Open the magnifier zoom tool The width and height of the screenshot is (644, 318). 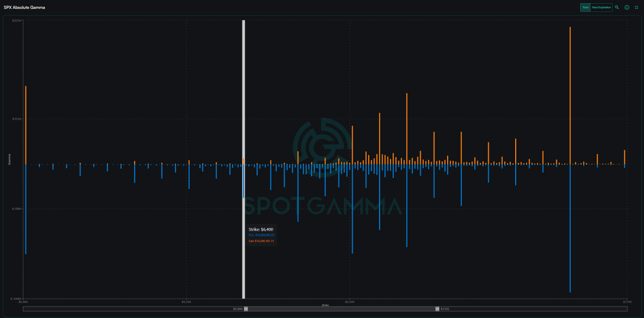[x=617, y=8]
